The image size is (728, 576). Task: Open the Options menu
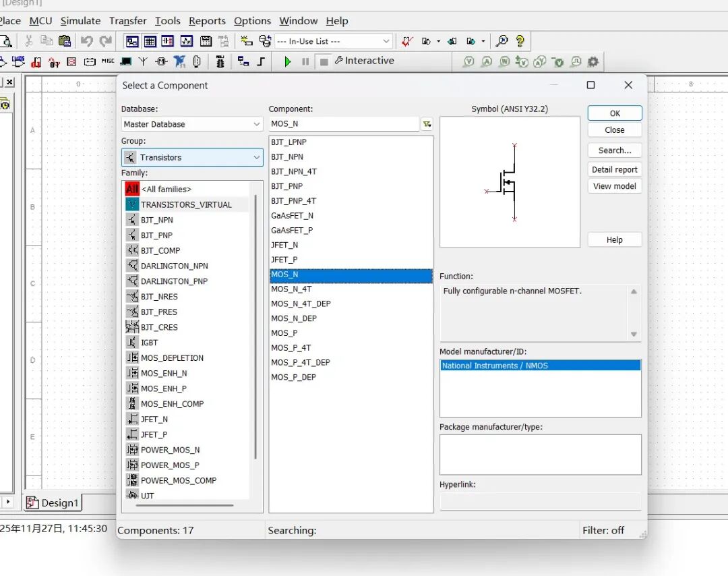click(x=252, y=21)
